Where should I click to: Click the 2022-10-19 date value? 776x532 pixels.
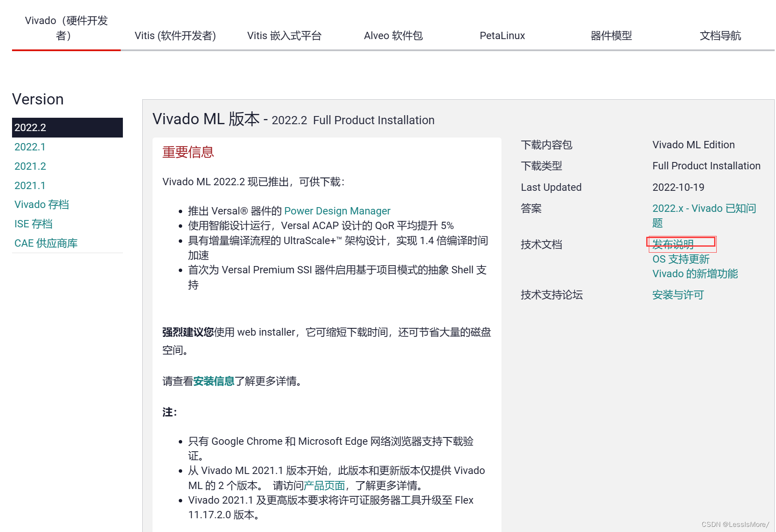click(x=678, y=187)
